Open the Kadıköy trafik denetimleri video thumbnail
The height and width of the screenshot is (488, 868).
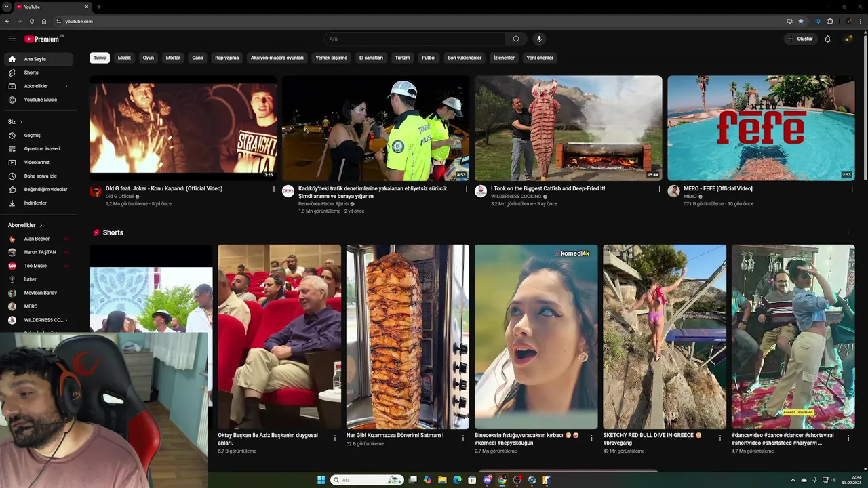coord(376,128)
